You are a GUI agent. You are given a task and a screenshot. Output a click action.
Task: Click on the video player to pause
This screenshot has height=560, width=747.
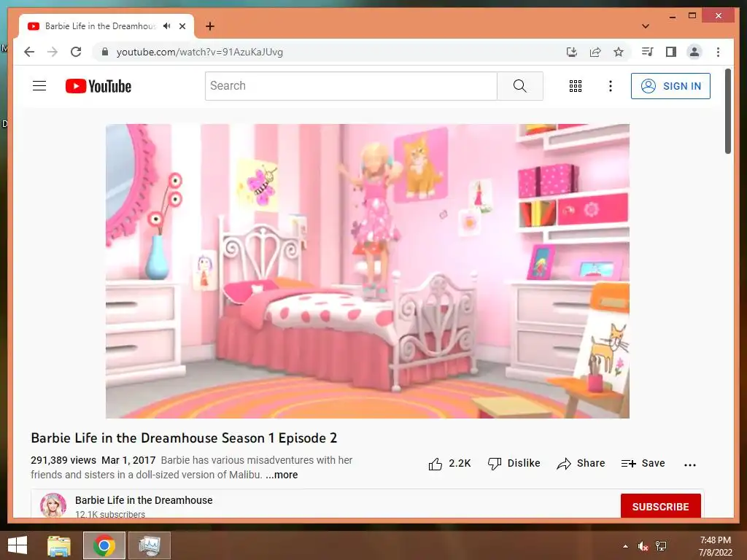(368, 271)
